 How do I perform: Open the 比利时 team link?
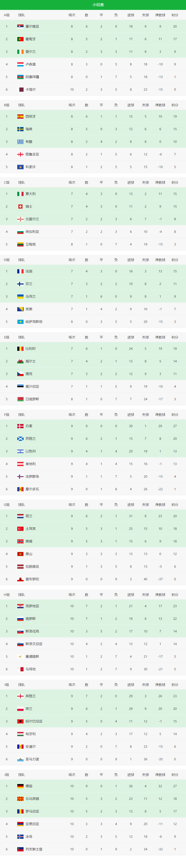point(31,349)
